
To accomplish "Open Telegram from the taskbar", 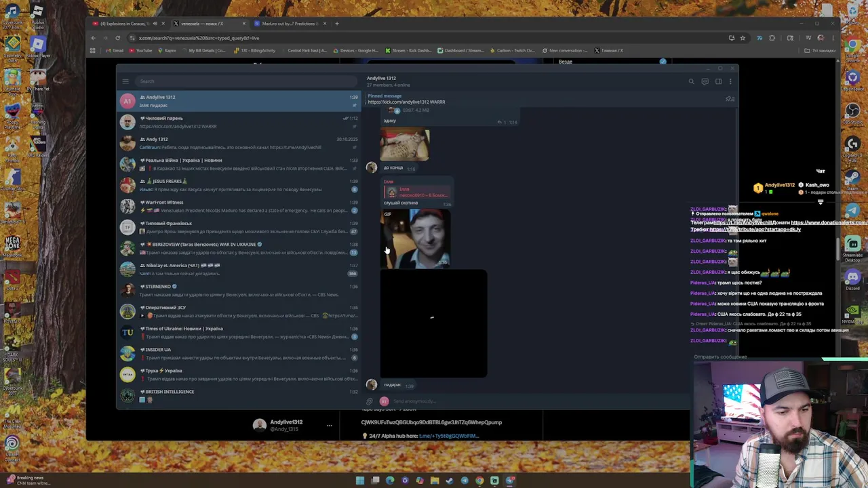I will click(x=465, y=481).
